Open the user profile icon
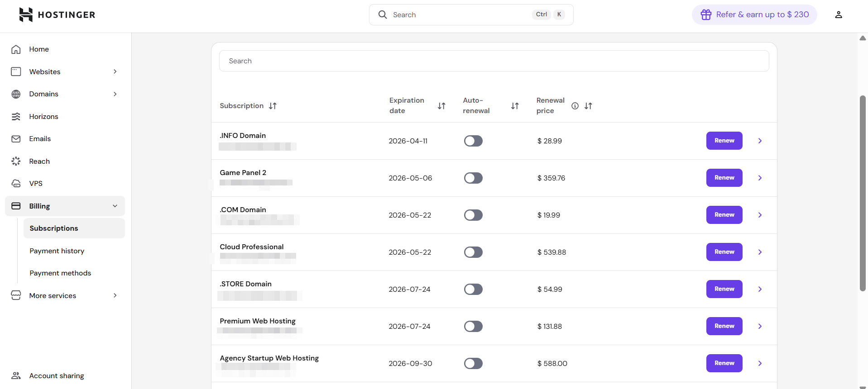The width and height of the screenshot is (868, 389). coord(838,14)
